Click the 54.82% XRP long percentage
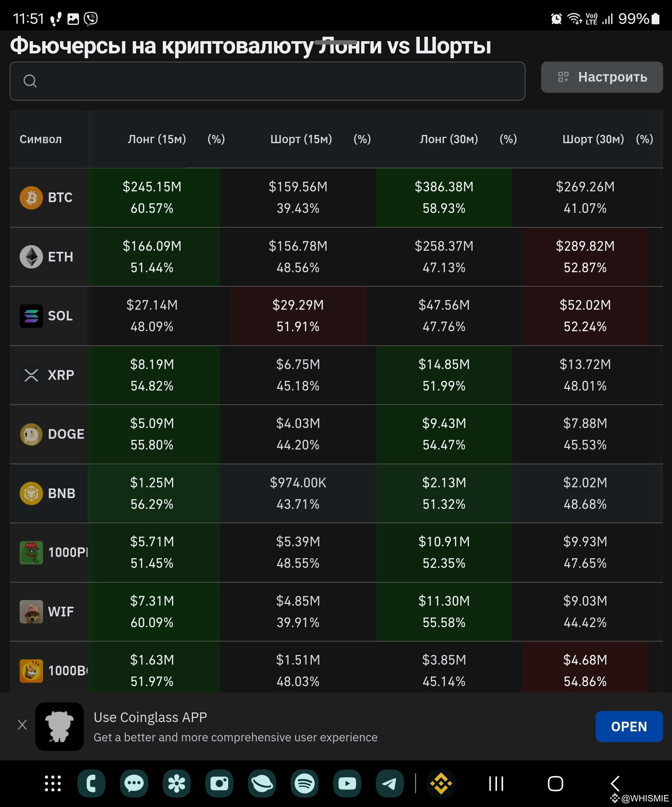 point(152,386)
